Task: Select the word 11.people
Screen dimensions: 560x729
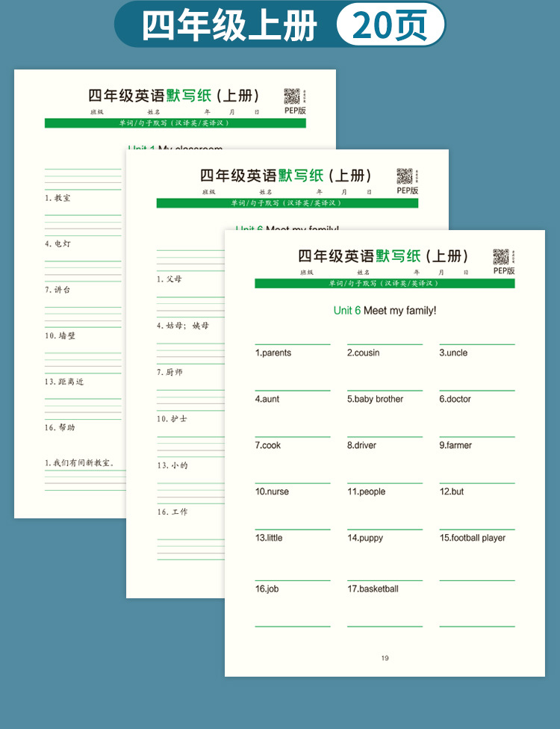Action: tap(366, 491)
